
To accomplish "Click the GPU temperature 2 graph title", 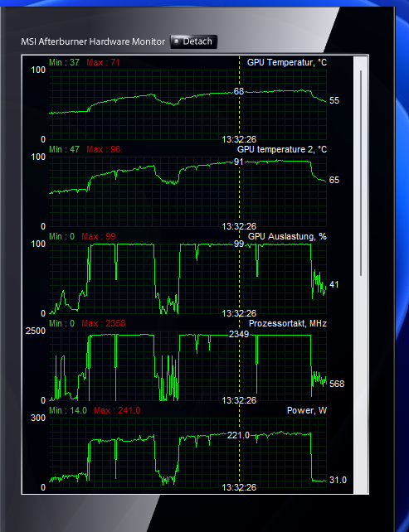I will coord(281,149).
